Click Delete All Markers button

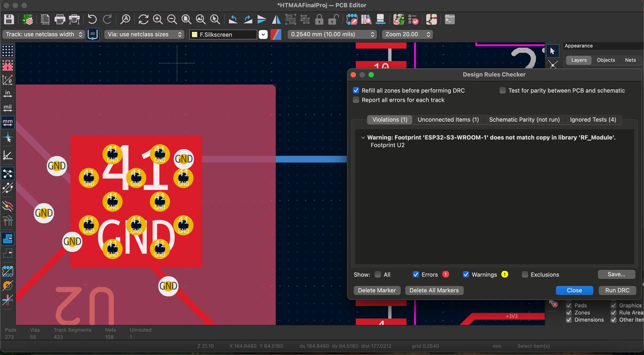coord(434,290)
